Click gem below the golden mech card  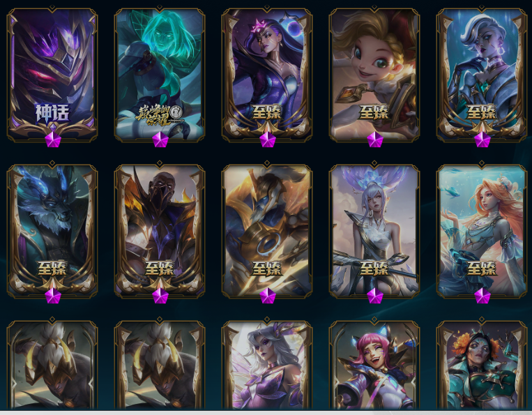pyautogui.click(x=268, y=296)
